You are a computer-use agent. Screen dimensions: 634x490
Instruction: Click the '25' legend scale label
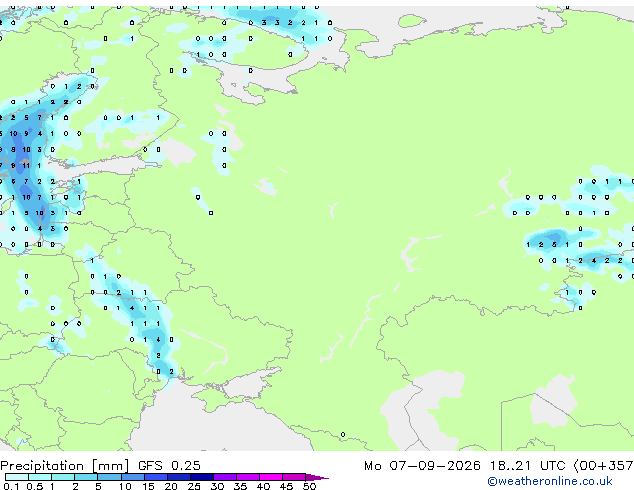(x=194, y=486)
